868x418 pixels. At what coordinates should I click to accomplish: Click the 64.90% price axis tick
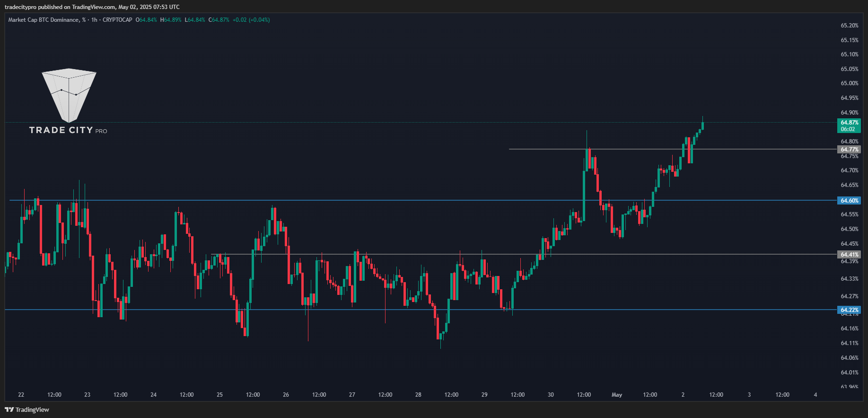(x=850, y=113)
